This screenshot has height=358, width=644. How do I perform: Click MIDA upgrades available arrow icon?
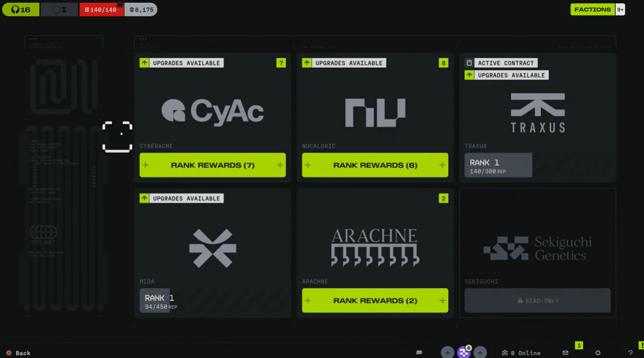point(144,198)
